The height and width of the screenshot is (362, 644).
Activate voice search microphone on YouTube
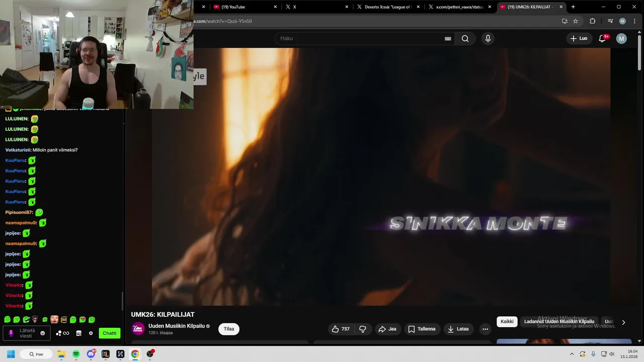488,38
